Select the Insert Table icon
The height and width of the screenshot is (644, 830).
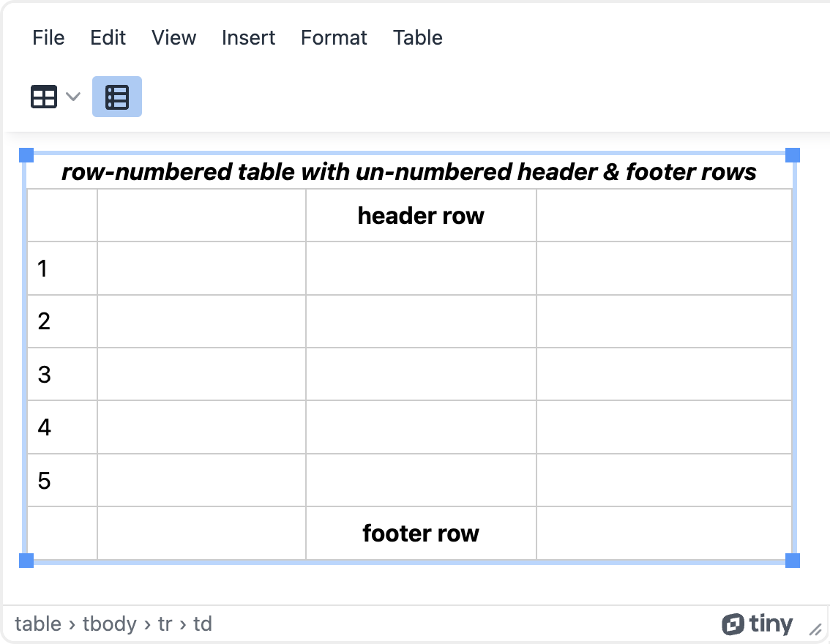pyautogui.click(x=44, y=96)
